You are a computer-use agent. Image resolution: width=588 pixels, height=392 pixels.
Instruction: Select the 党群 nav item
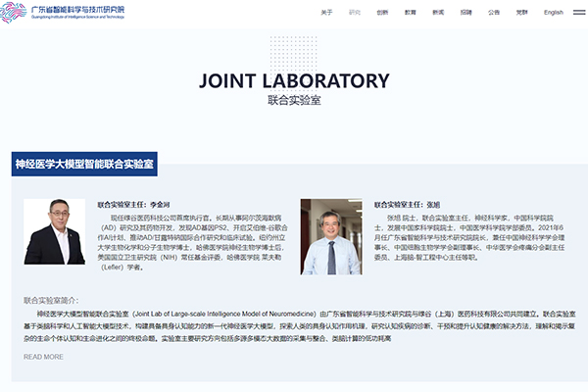click(521, 13)
